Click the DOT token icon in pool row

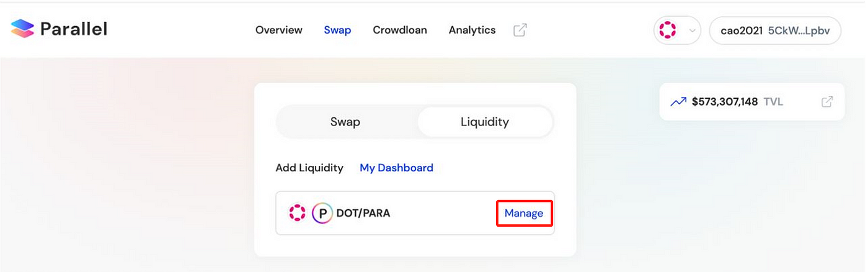pos(298,213)
